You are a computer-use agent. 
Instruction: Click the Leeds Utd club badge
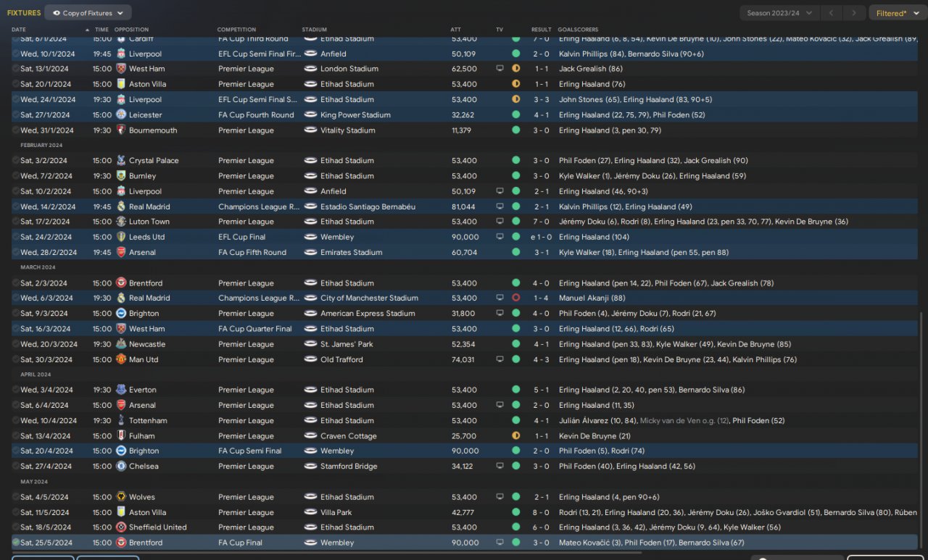point(121,237)
